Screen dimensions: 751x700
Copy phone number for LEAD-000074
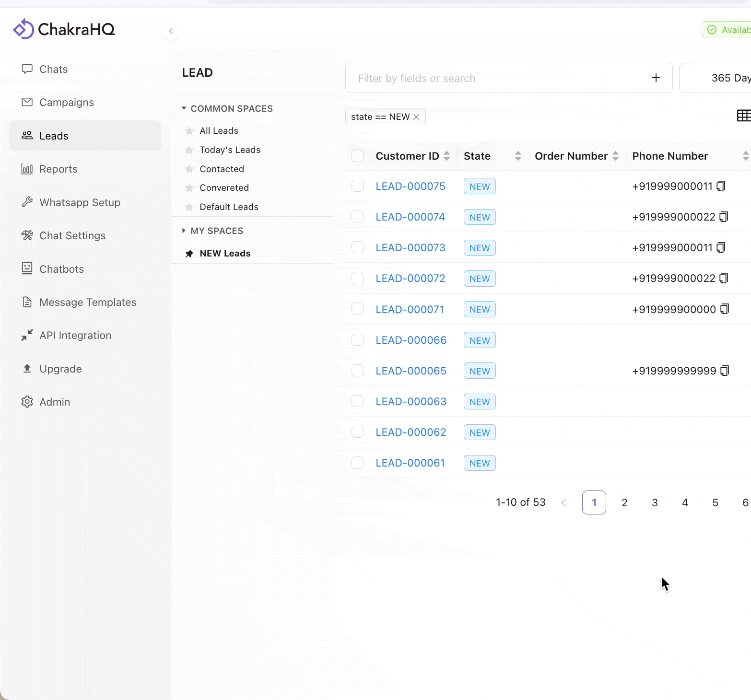(x=724, y=217)
